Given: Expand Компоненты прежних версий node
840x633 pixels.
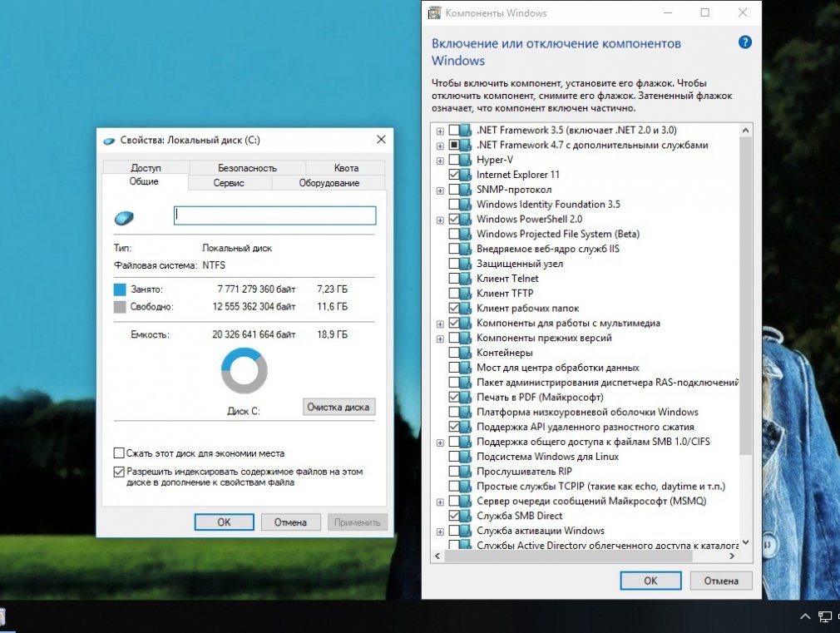Looking at the screenshot, I should click(x=440, y=339).
